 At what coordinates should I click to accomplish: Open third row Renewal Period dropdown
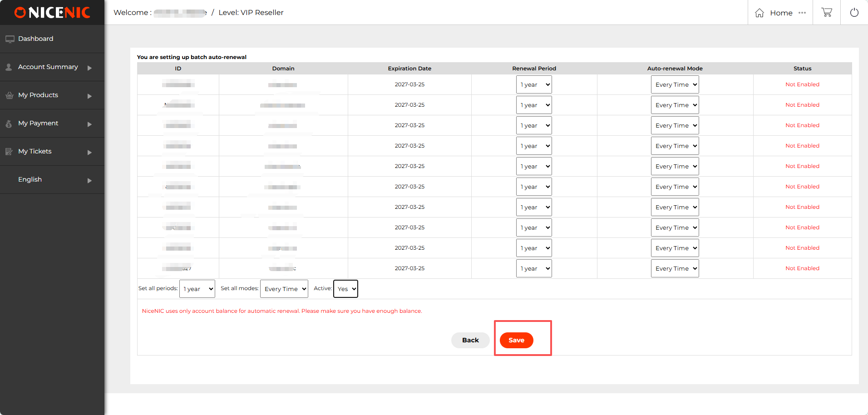coord(534,125)
